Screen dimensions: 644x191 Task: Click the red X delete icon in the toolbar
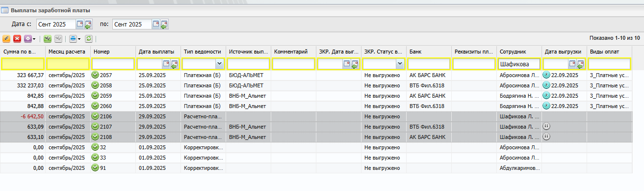[17, 38]
